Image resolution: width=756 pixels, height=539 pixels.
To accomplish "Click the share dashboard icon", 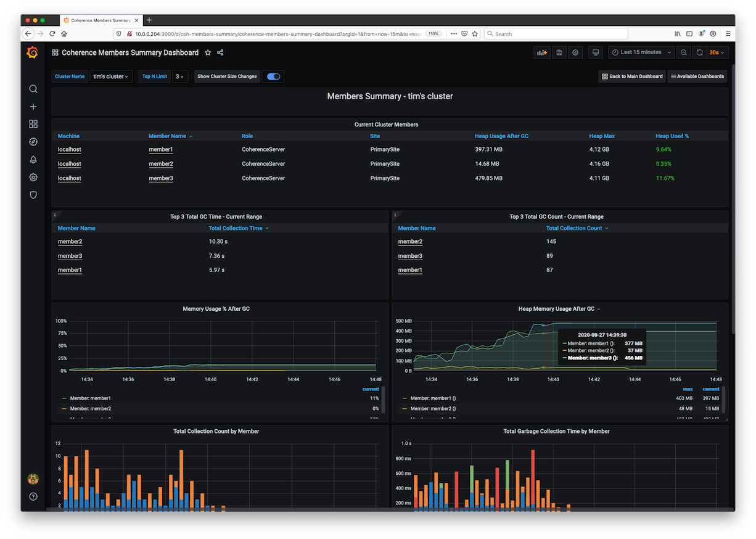I will [x=220, y=53].
